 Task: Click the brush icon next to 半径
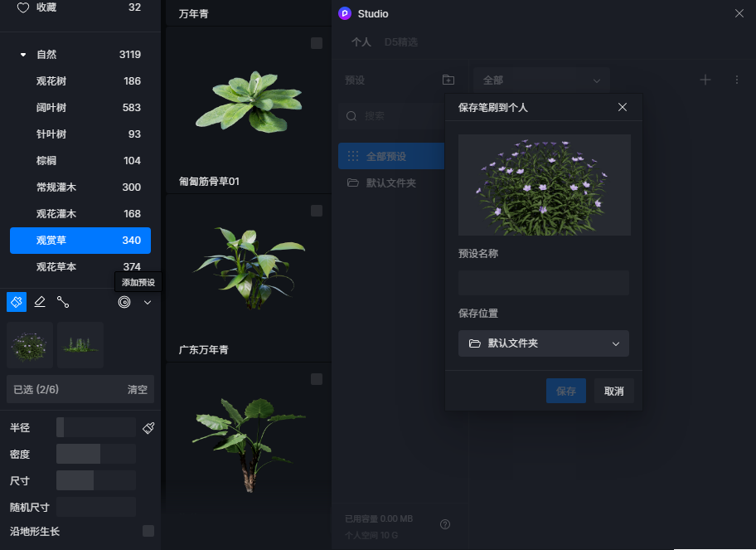[148, 428]
